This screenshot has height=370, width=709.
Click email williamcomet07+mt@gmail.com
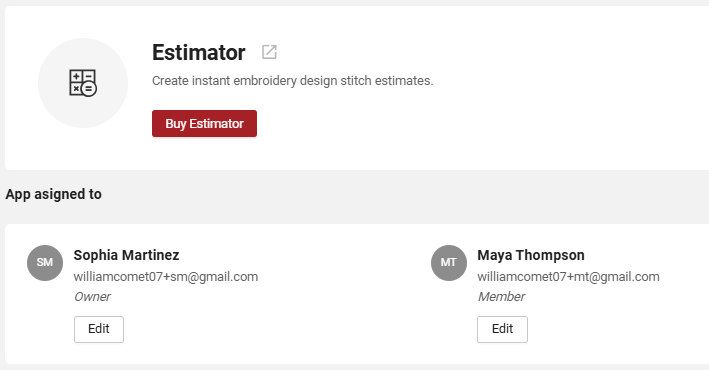[x=568, y=277]
